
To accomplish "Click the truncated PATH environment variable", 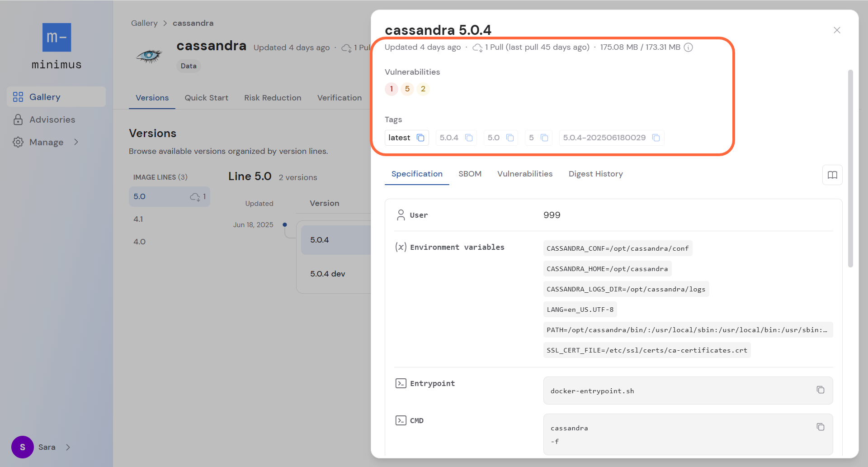I will click(688, 330).
